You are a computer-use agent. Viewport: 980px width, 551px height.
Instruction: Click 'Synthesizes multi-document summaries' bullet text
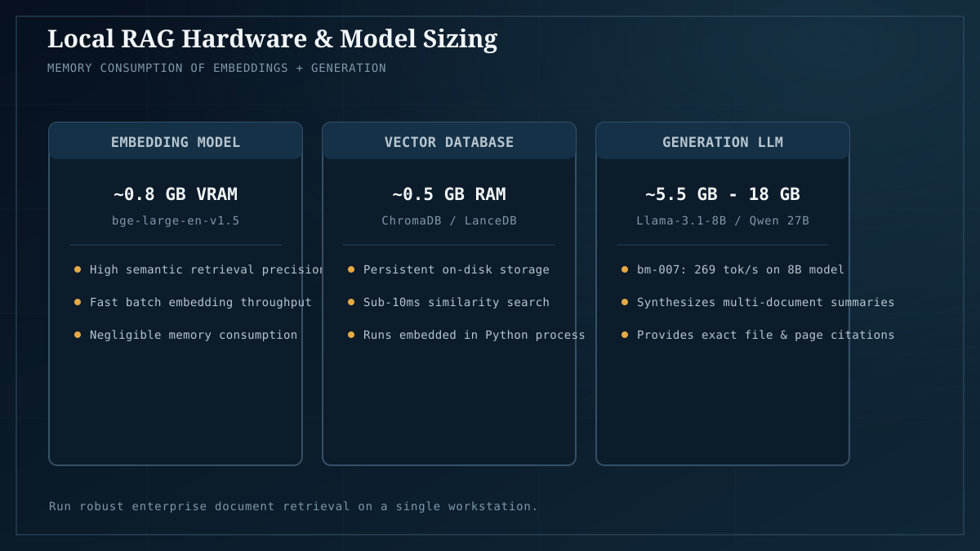point(766,302)
